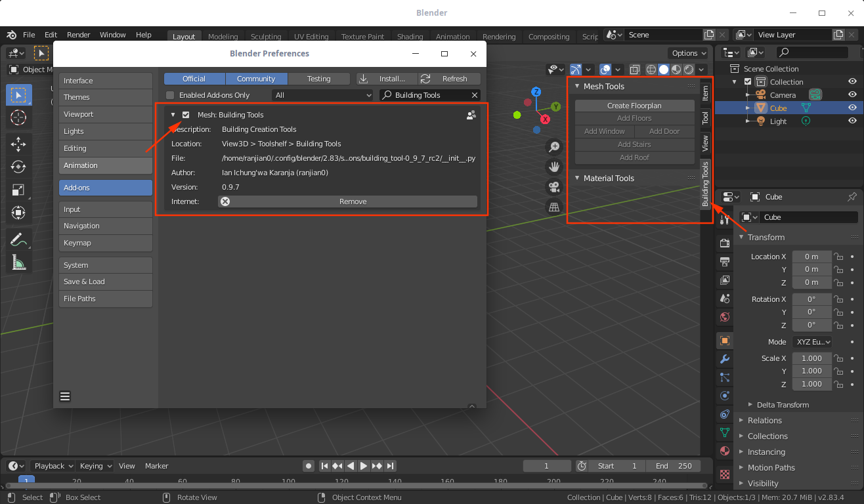
Task: Open the rotation Mode XYZ Euler dropdown
Action: [x=812, y=342]
